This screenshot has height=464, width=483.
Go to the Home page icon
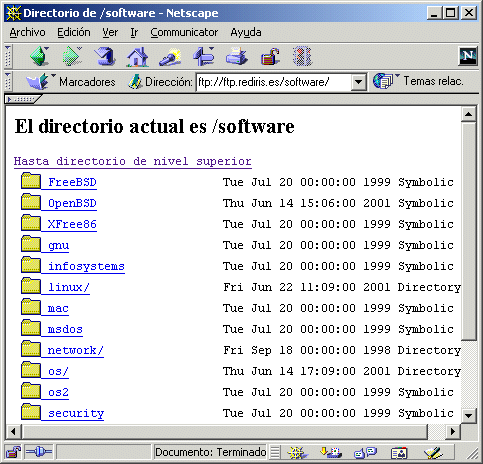pyautogui.click(x=137, y=56)
